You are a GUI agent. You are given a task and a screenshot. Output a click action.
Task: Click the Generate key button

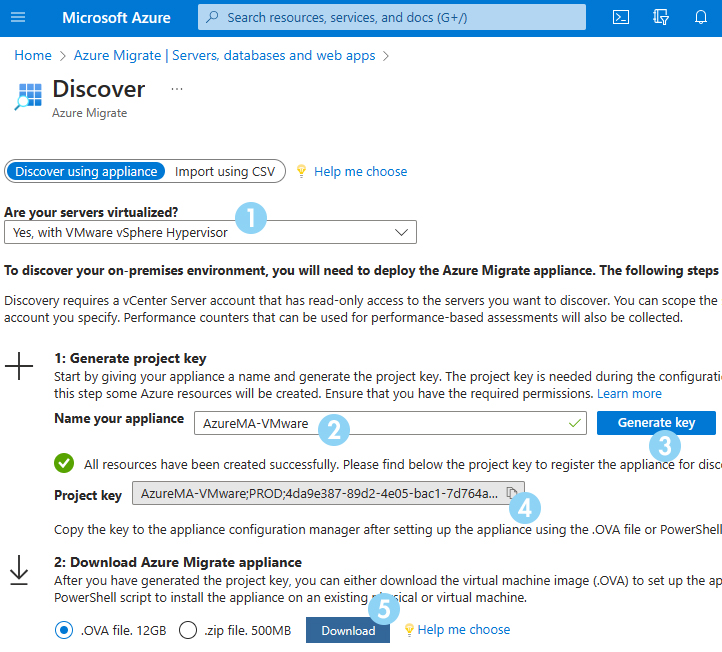[656, 423]
